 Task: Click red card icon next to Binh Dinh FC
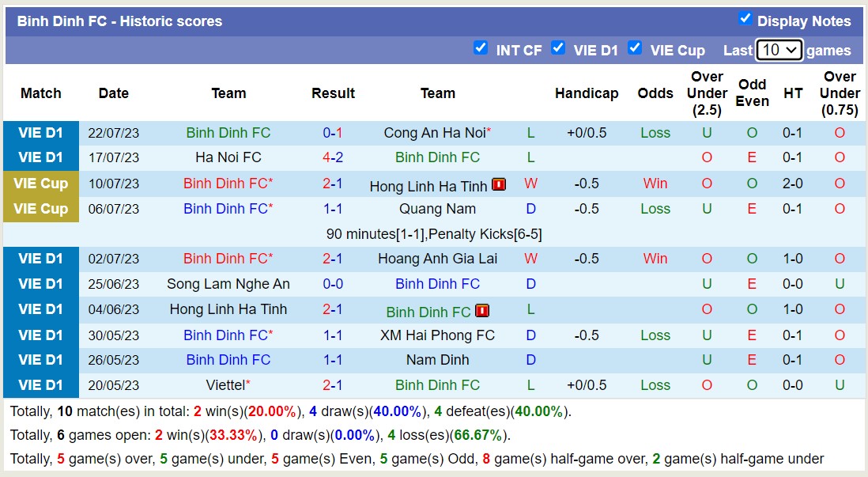[482, 311]
